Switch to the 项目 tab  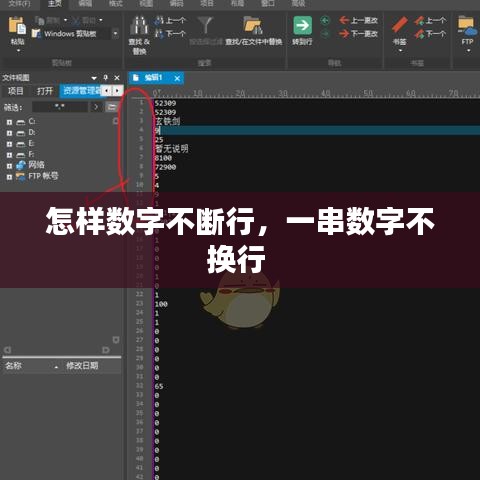16,91
